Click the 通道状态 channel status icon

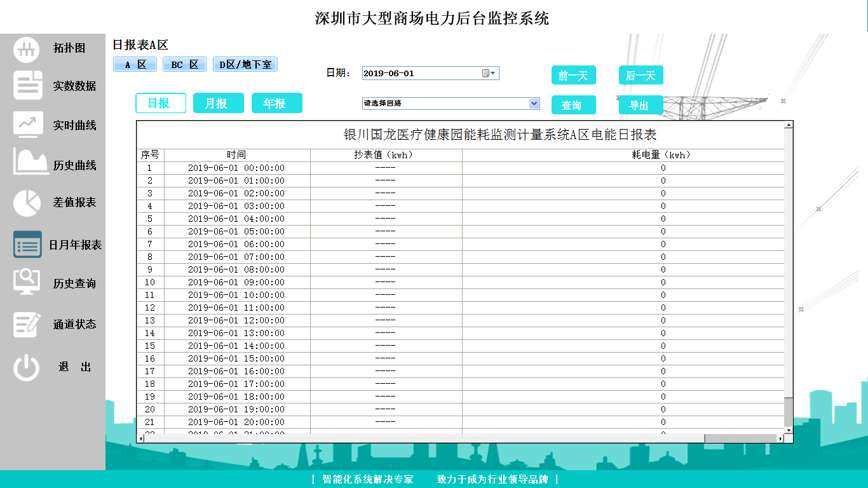pos(27,324)
